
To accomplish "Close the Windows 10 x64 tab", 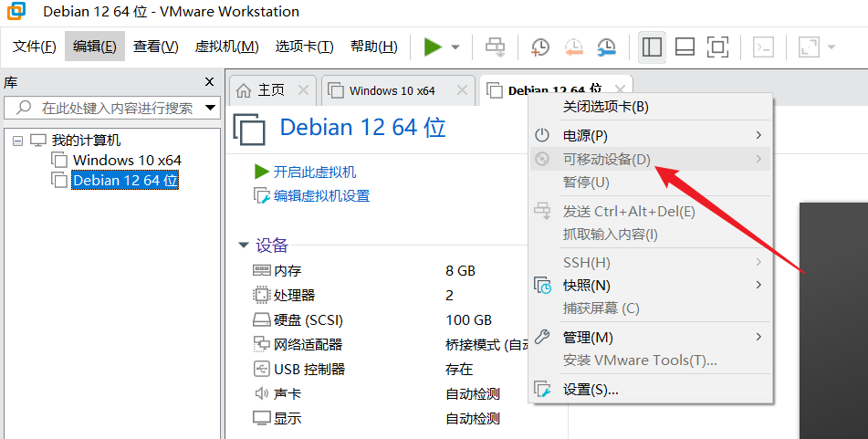I will (462, 90).
